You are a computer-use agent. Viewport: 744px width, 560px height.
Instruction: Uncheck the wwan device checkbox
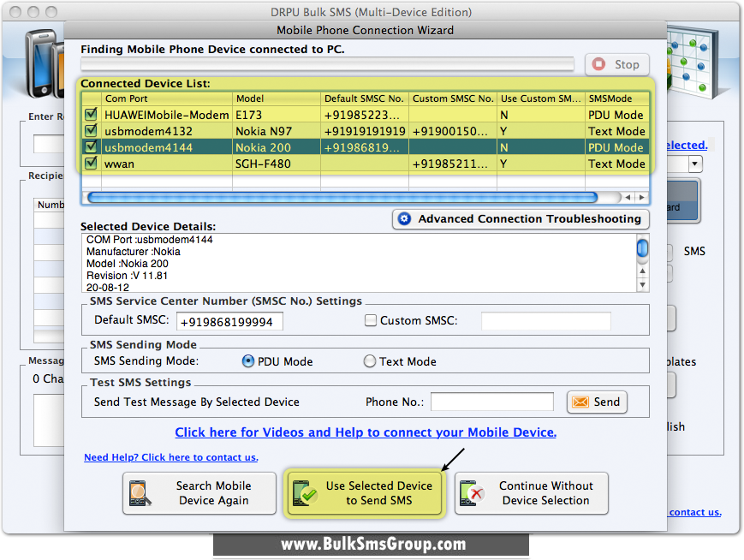click(x=90, y=164)
